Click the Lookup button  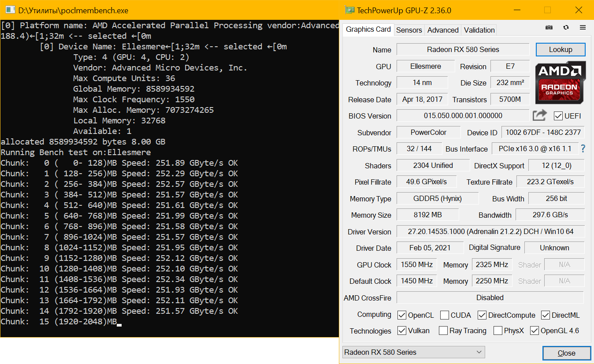click(x=561, y=49)
